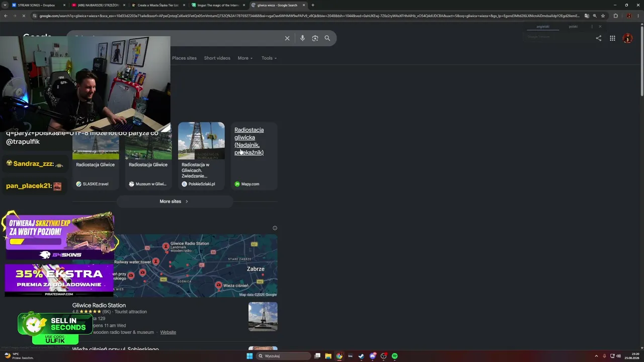This screenshot has height=362, width=644.
Task: Share the search results page
Action: (x=598, y=38)
